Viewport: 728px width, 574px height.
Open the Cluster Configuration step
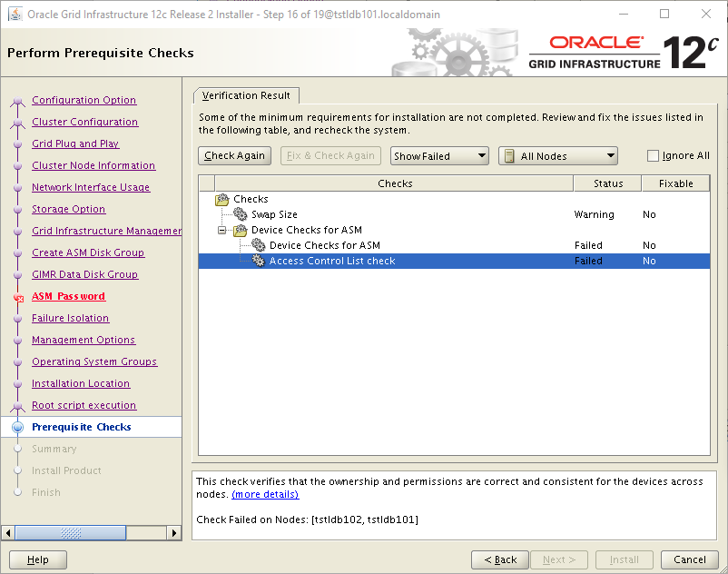(x=85, y=122)
